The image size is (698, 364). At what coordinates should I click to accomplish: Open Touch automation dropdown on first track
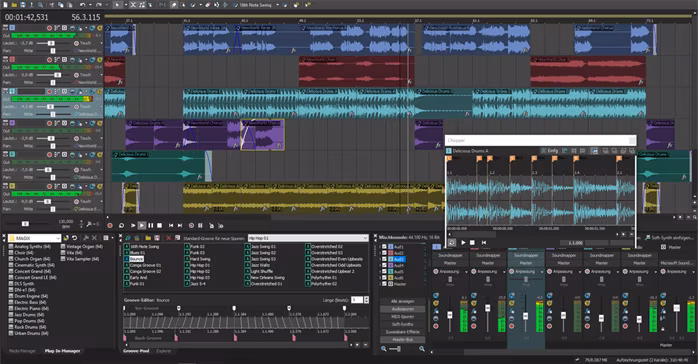101,43
